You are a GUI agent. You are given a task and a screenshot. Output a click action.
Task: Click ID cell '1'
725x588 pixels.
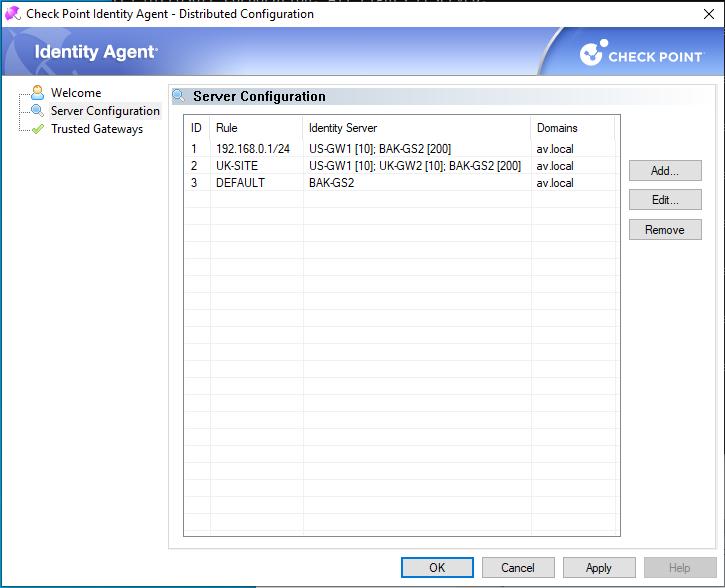pos(194,149)
